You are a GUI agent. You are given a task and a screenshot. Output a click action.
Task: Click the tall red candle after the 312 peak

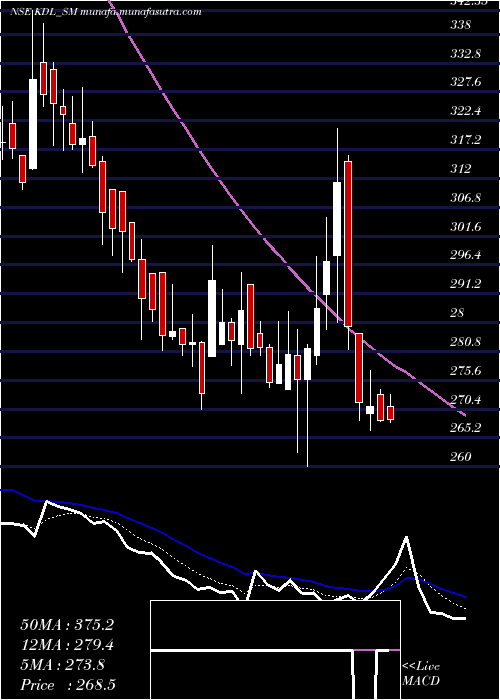coord(348,244)
